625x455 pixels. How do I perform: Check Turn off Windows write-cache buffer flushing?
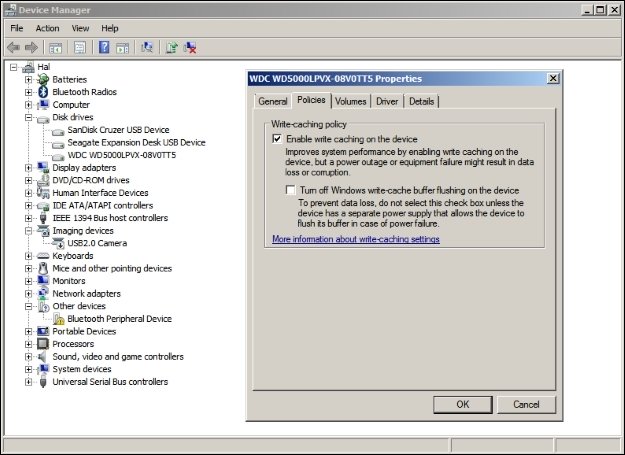pyautogui.click(x=291, y=190)
